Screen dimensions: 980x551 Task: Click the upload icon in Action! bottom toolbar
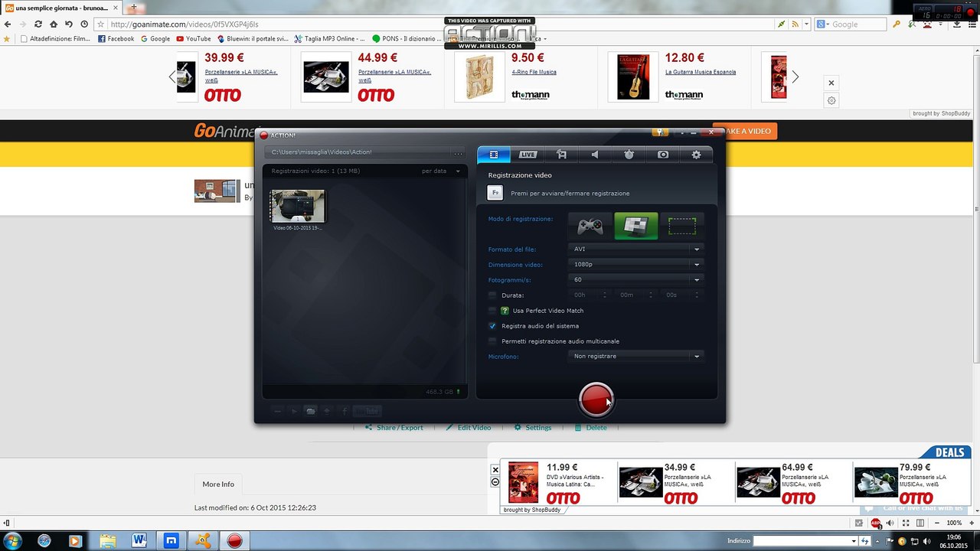pyautogui.click(x=327, y=411)
